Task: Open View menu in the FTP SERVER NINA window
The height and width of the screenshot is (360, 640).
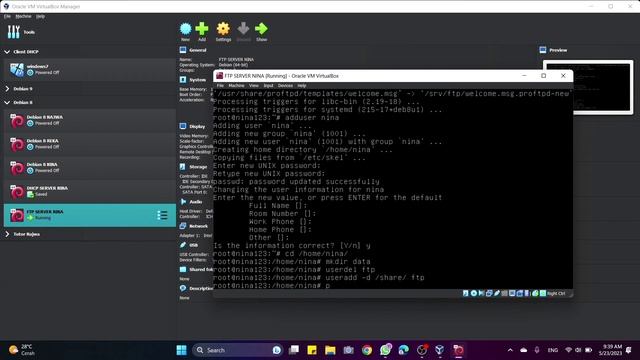Action: (254, 86)
